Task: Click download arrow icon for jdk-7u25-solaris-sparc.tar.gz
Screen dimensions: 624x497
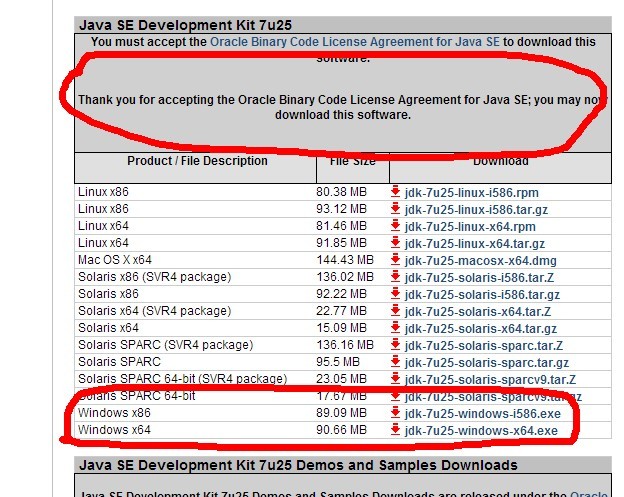Action: pyautogui.click(x=395, y=362)
